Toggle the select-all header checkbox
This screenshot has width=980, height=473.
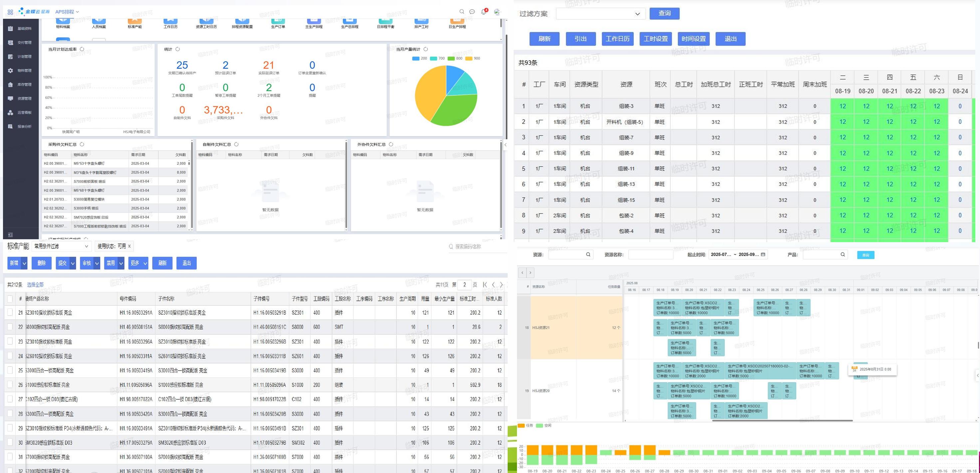coord(10,298)
